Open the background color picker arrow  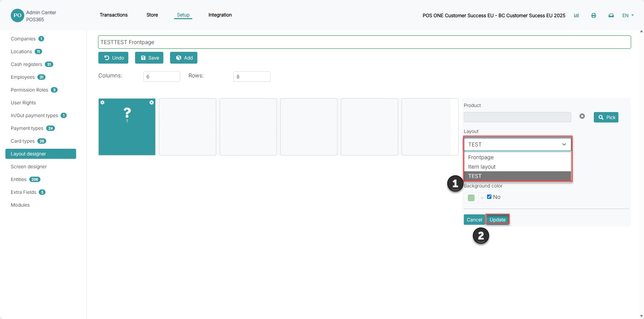pos(482,198)
